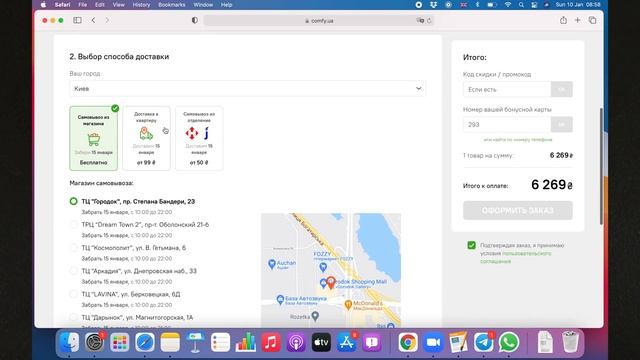Select ТЦ "Дарынок" pickup store
This screenshot has width=640, height=360.
[x=73, y=317]
